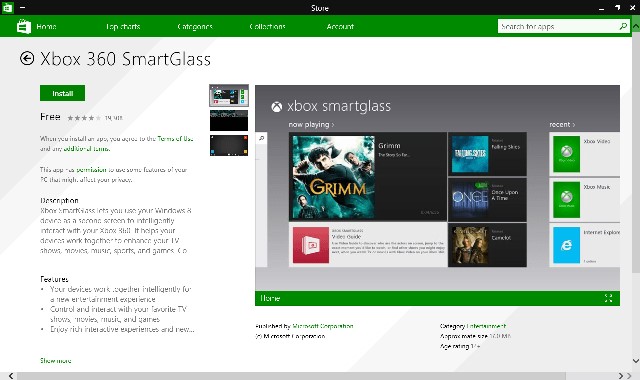Image resolution: width=640 pixels, height=380 pixels.
Task: Click the Internet Explorer tile in screenshot
Action: [585, 245]
